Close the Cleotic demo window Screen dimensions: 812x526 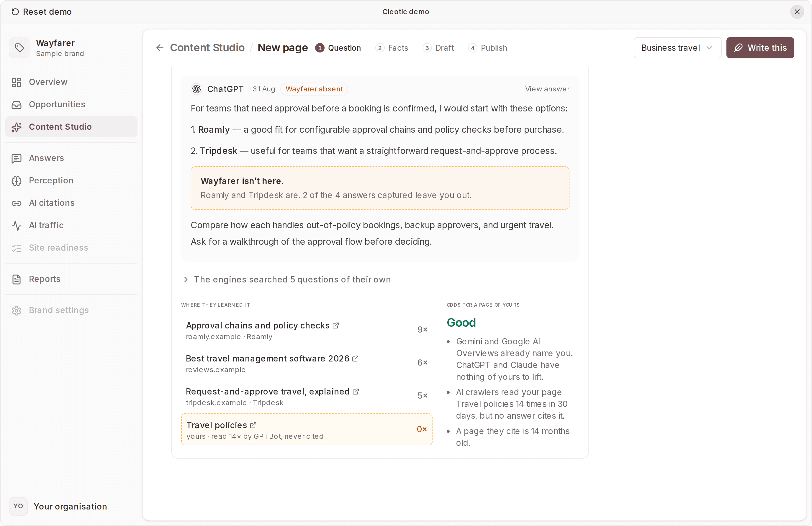[x=797, y=12]
